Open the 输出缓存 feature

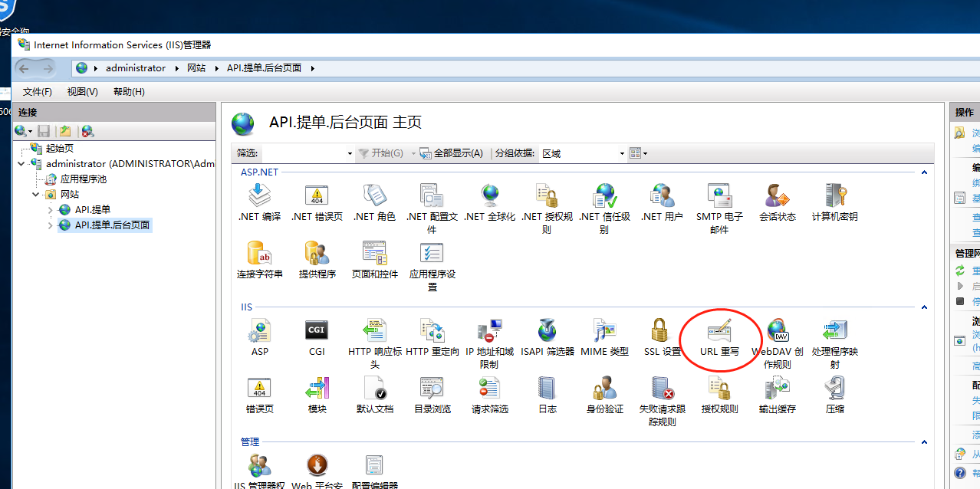coord(777,395)
